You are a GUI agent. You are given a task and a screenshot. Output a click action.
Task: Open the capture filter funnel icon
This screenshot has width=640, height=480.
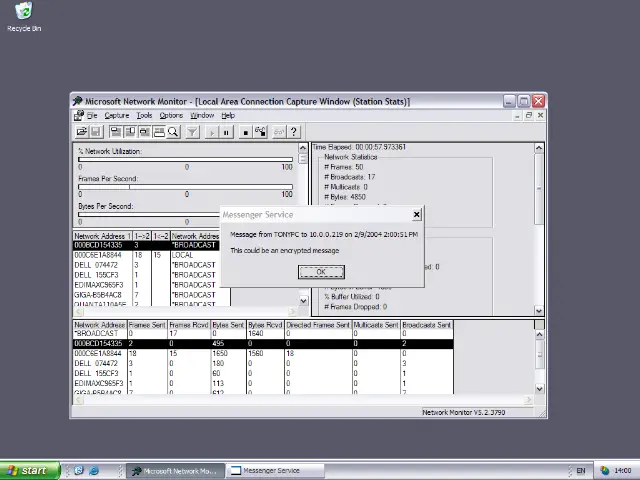coord(192,132)
